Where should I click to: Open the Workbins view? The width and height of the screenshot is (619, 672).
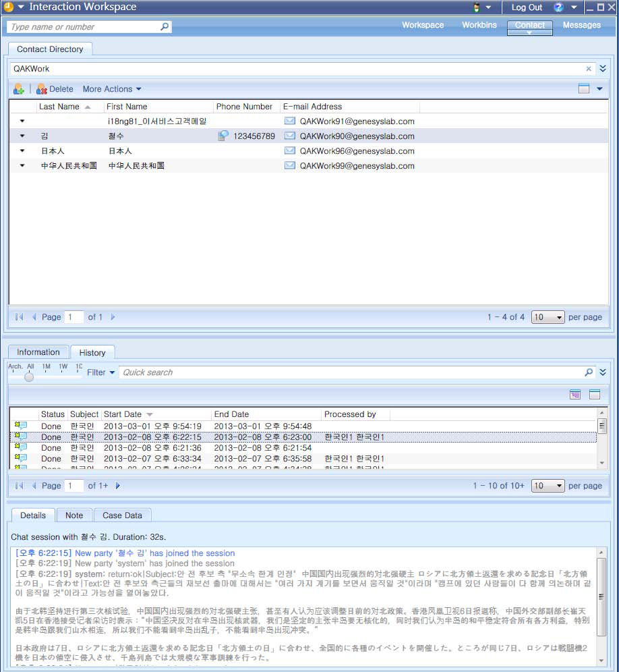(x=479, y=26)
